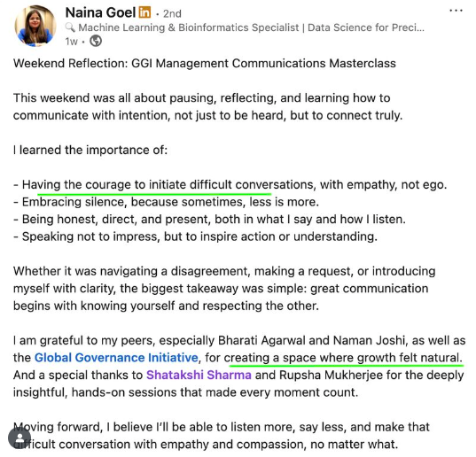Click the 'Embracing silence' bullet line
The width and height of the screenshot is (476, 457).
tap(166, 202)
